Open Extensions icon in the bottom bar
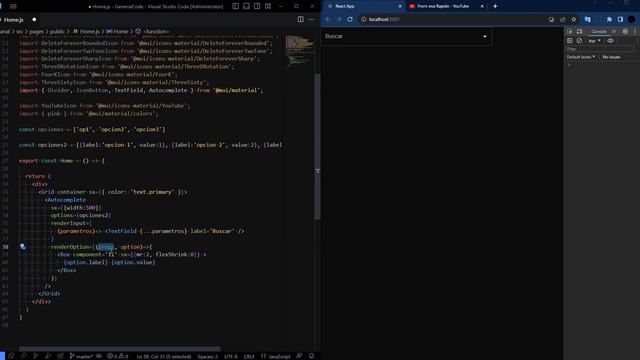Image resolution: width=640 pixels, height=360 pixels. click(x=60, y=356)
